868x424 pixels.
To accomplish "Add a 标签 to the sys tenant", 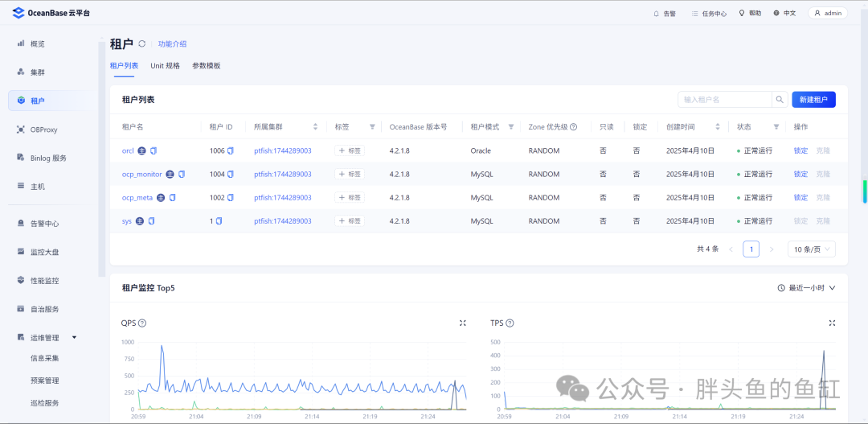I will click(x=350, y=221).
